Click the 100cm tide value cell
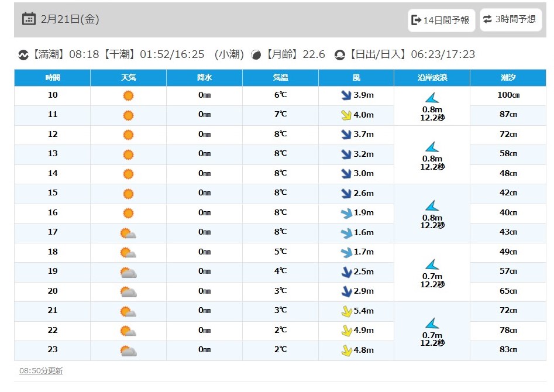 (508, 95)
